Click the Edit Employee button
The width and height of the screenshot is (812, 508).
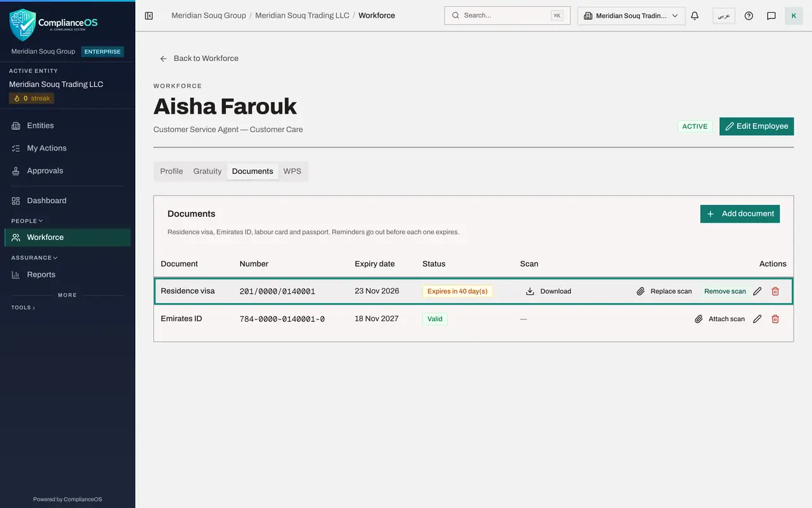click(757, 126)
